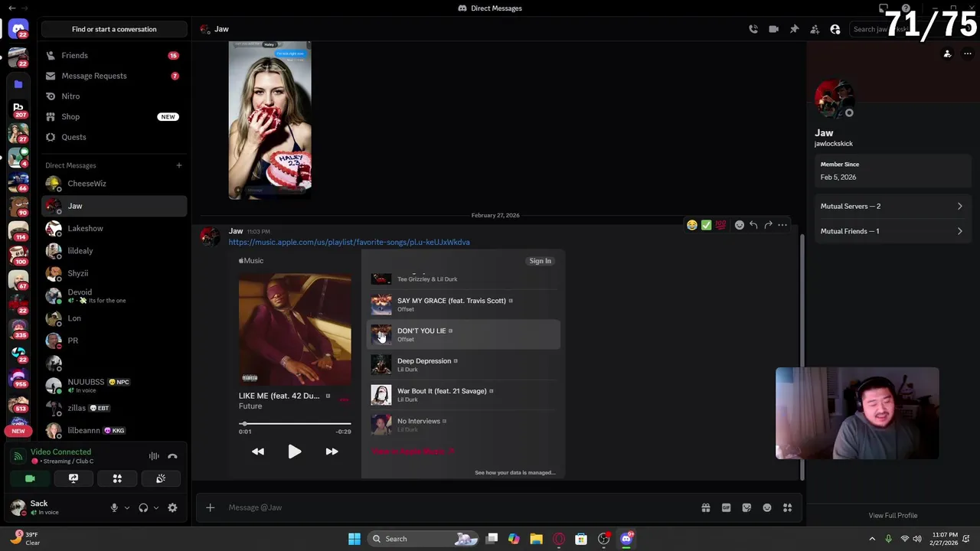Reply to Jaw's message arrow
The height and width of the screenshot is (551, 980).
pos(753,225)
